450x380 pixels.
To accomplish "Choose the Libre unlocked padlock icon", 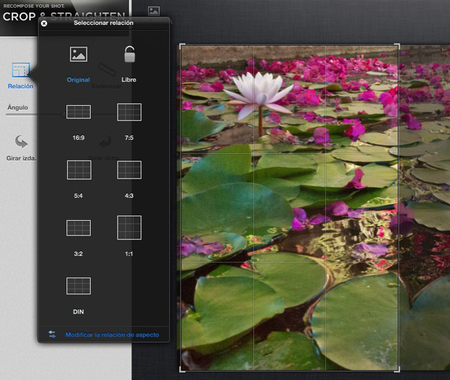I will coord(129,54).
